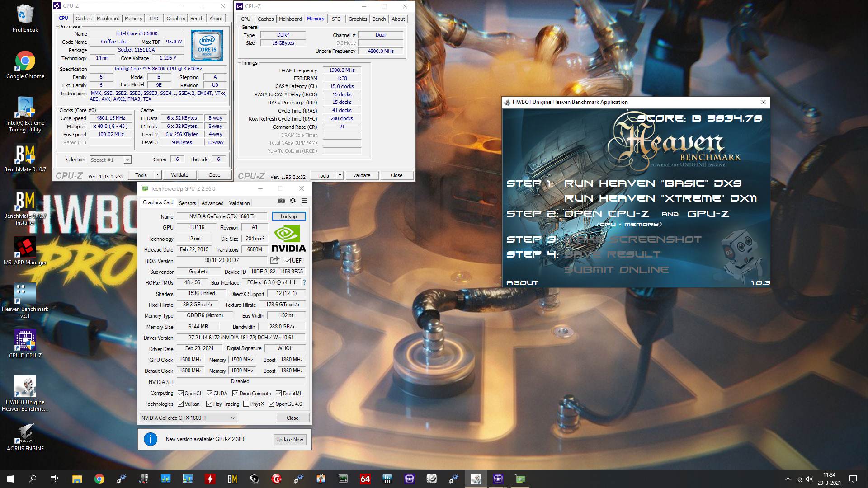
Task: Run Heaven "Xtreme" DX11 benchmark
Action: pos(660,198)
